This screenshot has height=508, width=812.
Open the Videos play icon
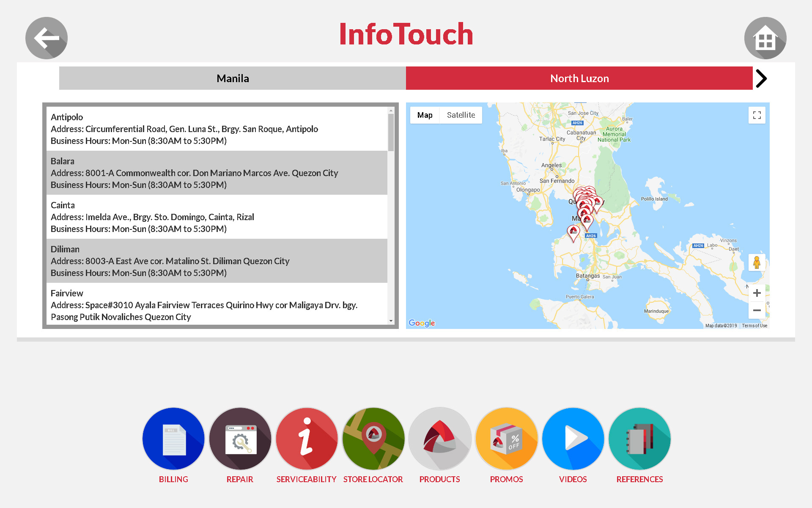point(573,439)
